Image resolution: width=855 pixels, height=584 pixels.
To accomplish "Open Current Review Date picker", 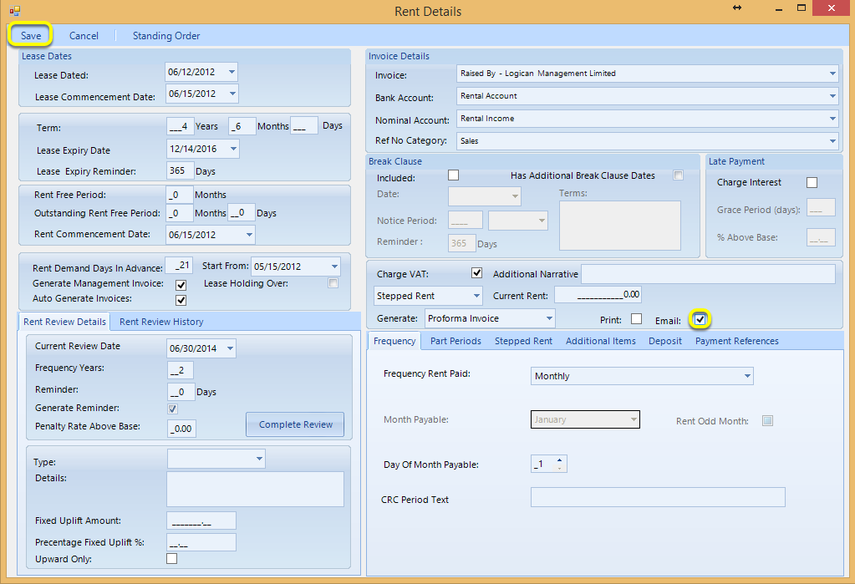I will 230,348.
